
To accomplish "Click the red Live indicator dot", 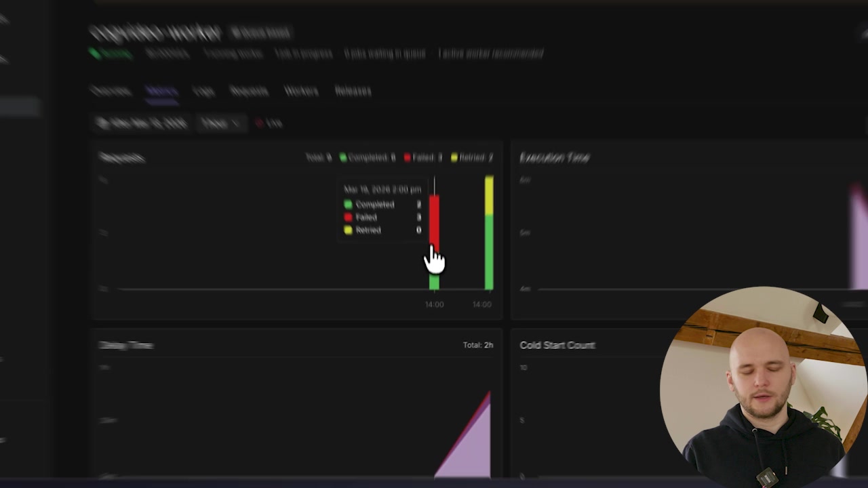I will coord(260,123).
